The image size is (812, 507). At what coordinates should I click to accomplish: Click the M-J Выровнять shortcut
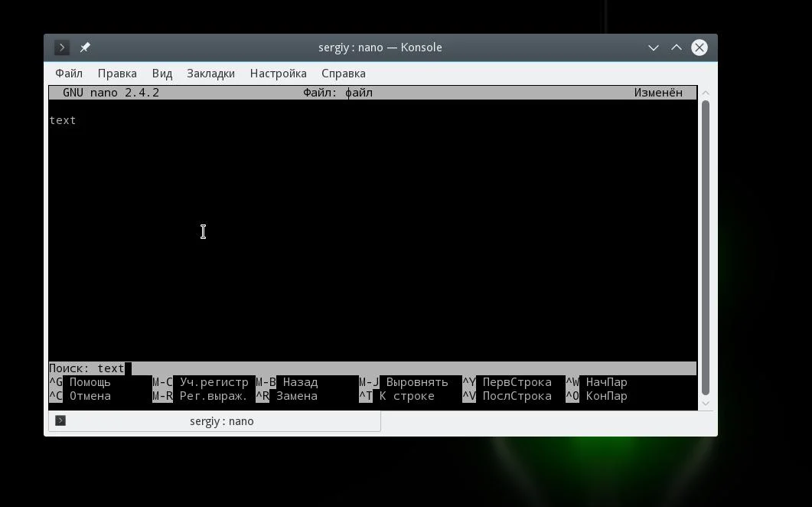[403, 383]
